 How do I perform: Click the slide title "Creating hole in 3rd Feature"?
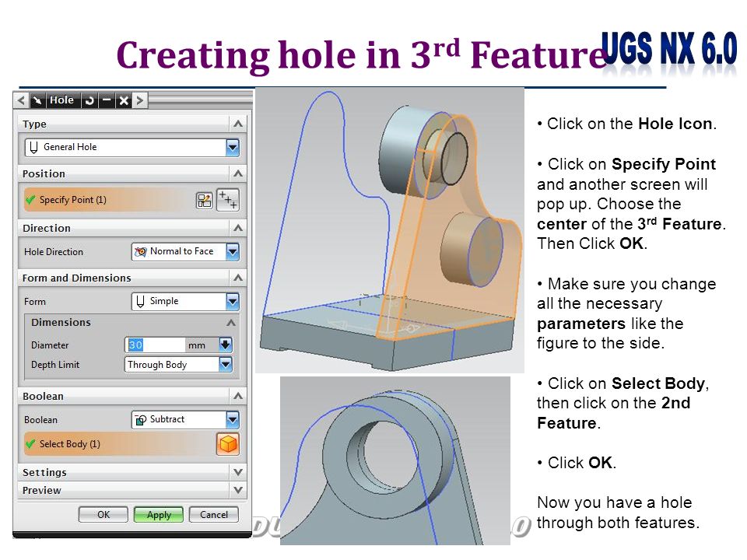point(361,56)
